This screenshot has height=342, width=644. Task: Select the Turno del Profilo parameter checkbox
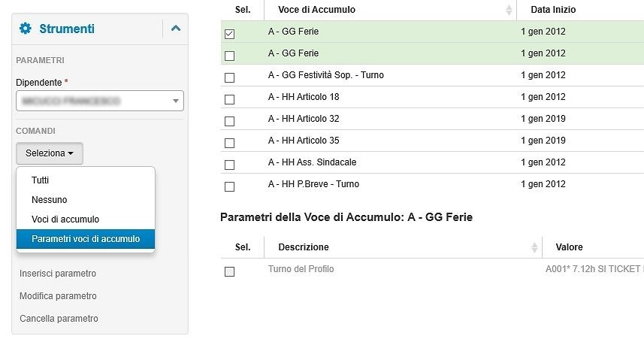point(230,271)
